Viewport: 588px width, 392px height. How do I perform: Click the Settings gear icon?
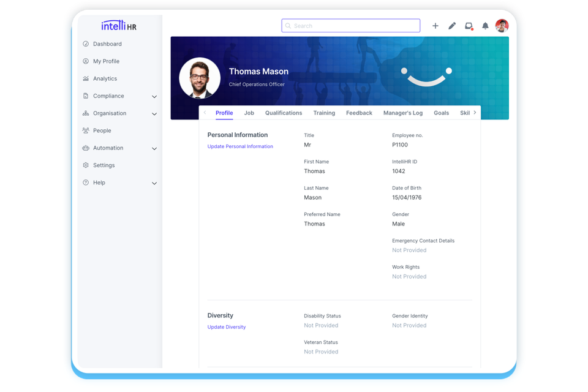86,165
